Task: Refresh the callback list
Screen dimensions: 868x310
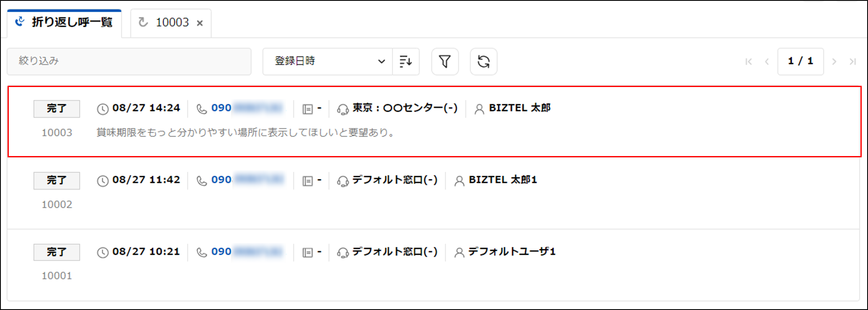Action: coord(483,61)
